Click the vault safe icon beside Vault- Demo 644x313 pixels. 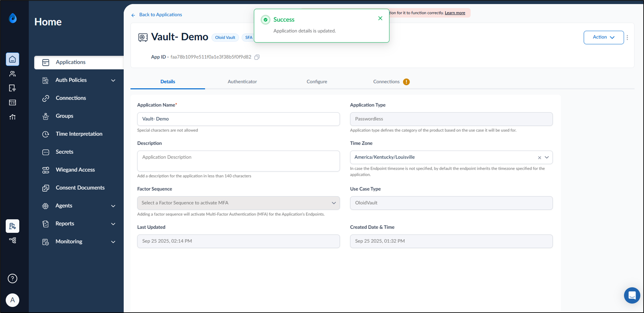[x=143, y=38]
